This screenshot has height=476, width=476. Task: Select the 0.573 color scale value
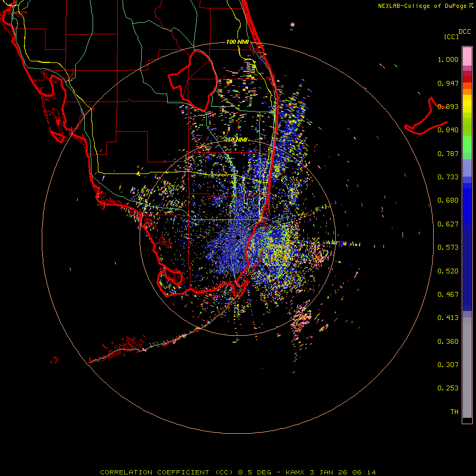coord(448,248)
